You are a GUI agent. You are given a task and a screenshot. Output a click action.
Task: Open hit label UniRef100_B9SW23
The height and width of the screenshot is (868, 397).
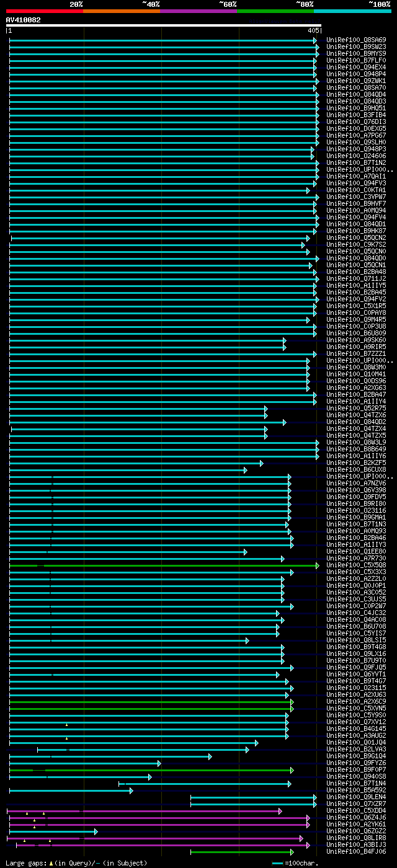pos(356,47)
